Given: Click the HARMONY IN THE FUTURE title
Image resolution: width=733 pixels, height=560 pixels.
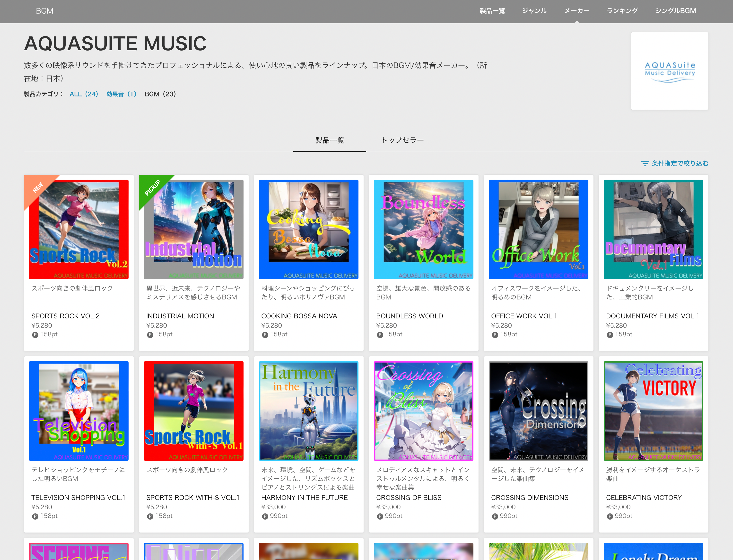Looking at the screenshot, I should coord(304,498).
